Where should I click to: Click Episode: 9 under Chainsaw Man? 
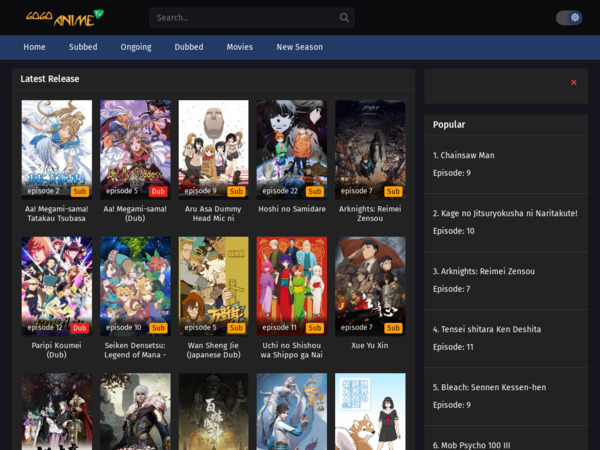(452, 173)
